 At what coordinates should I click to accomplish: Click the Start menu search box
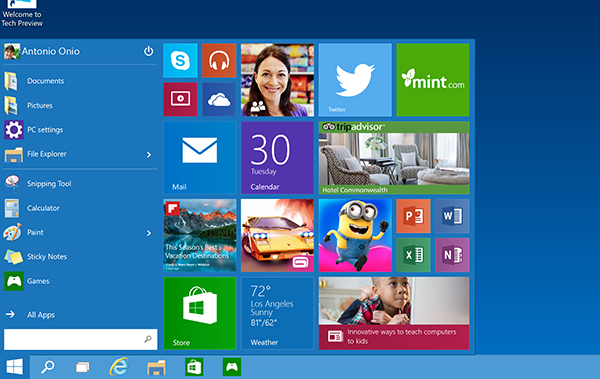(80, 339)
